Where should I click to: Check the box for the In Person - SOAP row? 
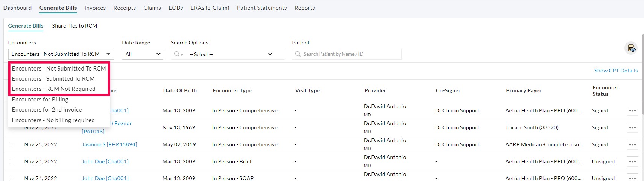tap(12, 178)
